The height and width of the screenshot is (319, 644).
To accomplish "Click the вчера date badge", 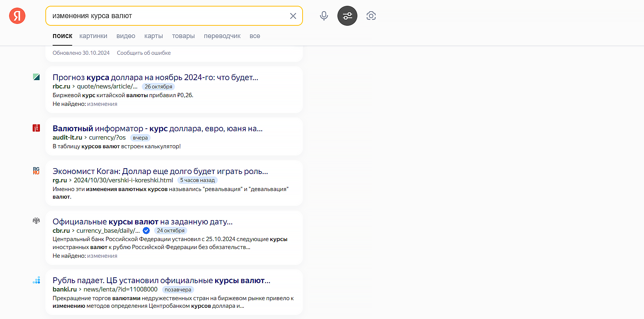I will 140,138.
